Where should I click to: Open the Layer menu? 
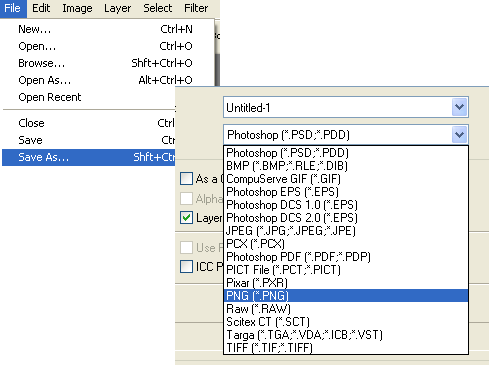point(117,8)
